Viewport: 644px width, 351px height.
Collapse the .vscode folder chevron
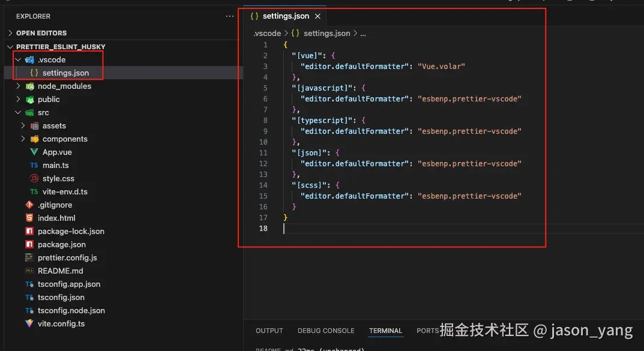click(18, 60)
